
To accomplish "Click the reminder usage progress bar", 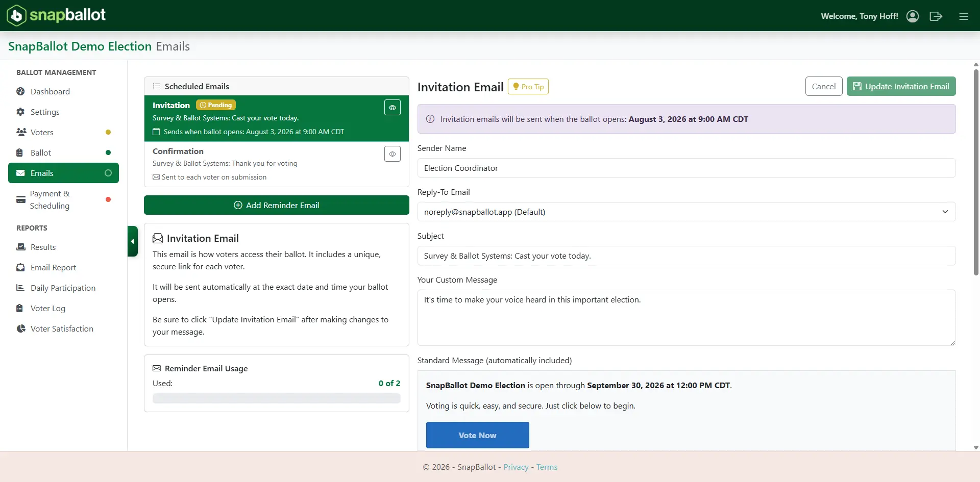I will tap(277, 398).
